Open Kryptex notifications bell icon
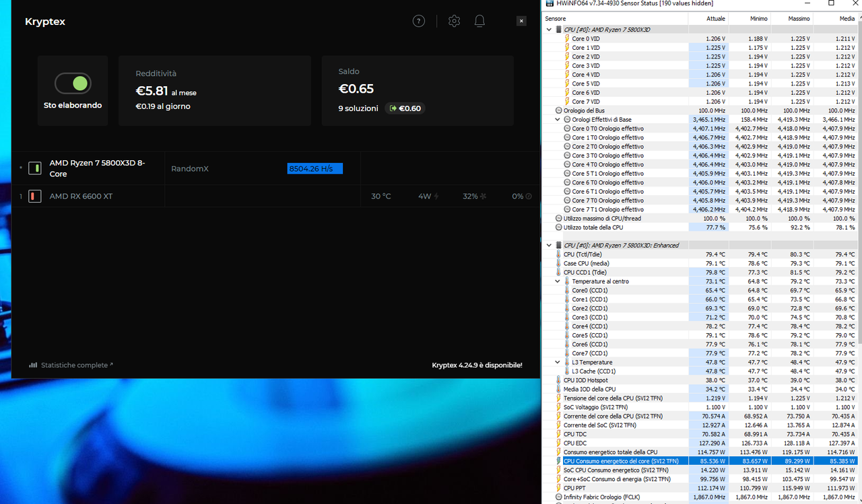862x504 pixels. tap(479, 21)
